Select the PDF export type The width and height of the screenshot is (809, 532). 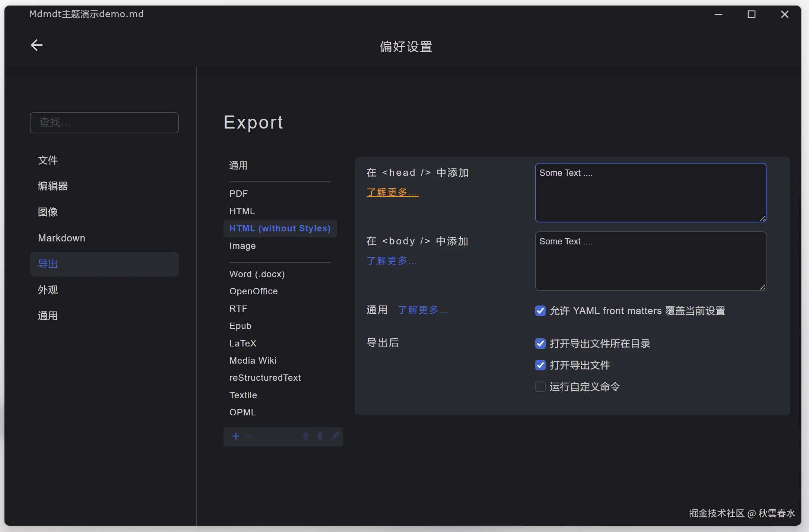pyautogui.click(x=238, y=193)
